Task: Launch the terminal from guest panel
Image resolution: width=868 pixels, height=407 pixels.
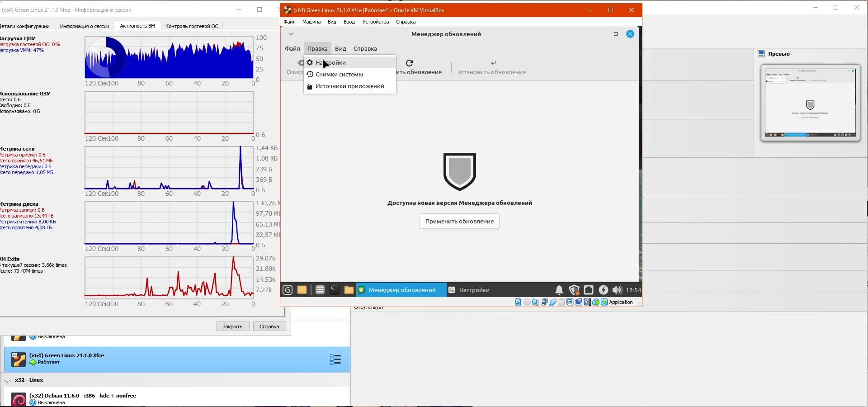Action: [335, 290]
